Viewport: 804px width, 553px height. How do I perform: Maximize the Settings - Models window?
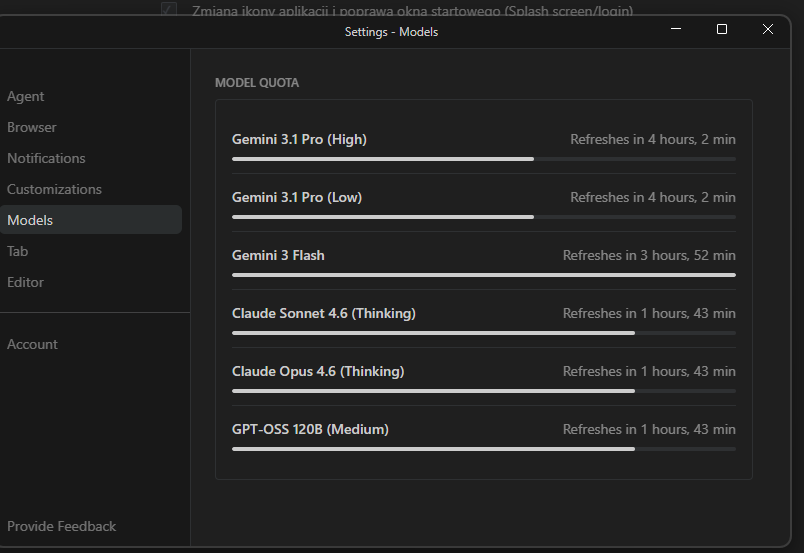pyautogui.click(x=722, y=29)
